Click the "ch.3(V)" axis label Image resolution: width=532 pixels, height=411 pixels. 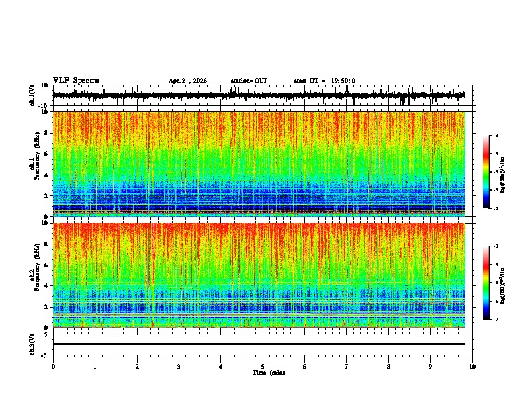point(32,345)
